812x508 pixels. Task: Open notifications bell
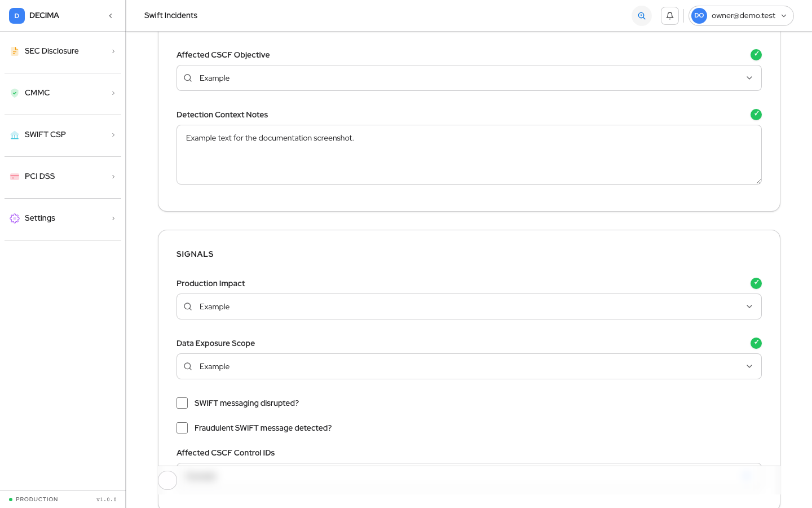point(670,16)
